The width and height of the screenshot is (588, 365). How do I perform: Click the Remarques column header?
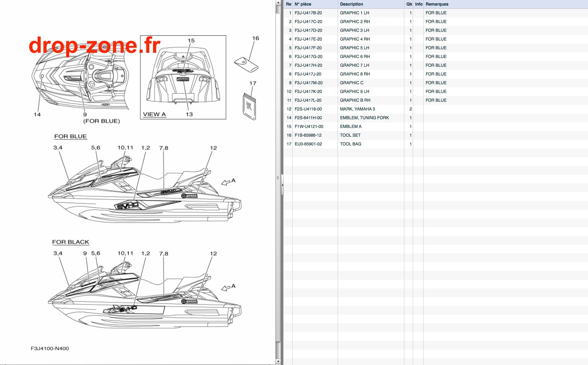[506, 4]
